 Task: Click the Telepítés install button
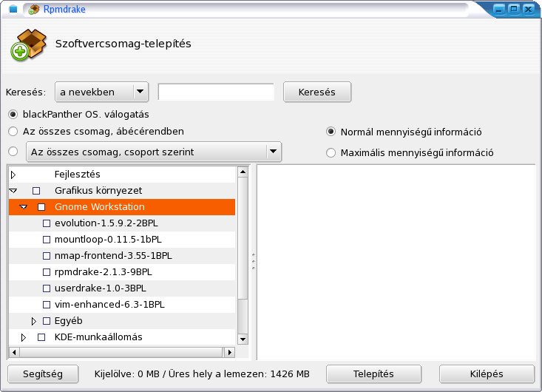point(373,374)
